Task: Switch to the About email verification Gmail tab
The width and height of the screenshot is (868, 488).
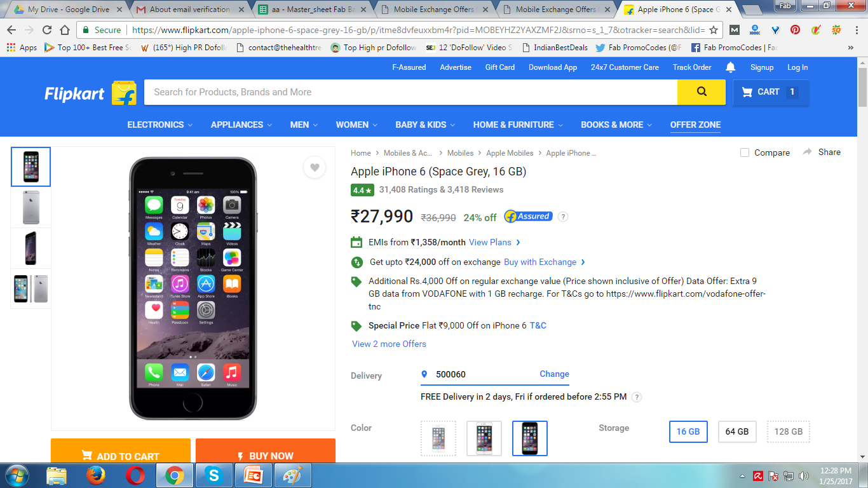Action: click(x=189, y=10)
